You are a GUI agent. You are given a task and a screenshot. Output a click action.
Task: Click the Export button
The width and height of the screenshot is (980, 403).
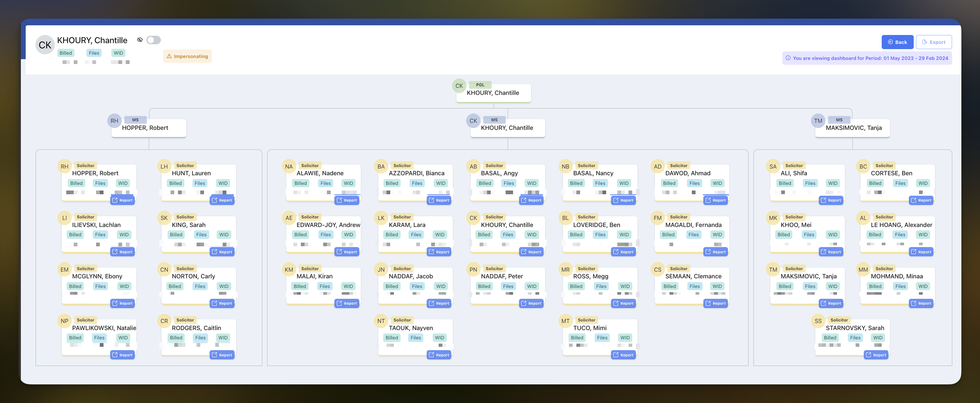[933, 42]
